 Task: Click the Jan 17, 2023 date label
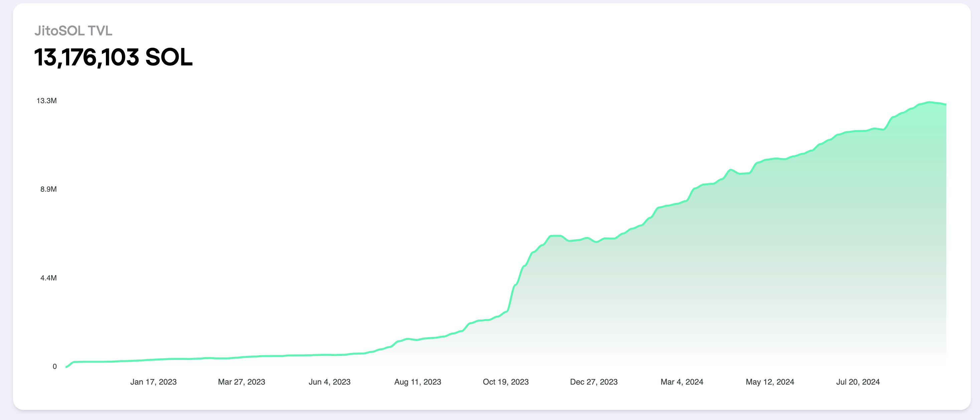tap(153, 382)
